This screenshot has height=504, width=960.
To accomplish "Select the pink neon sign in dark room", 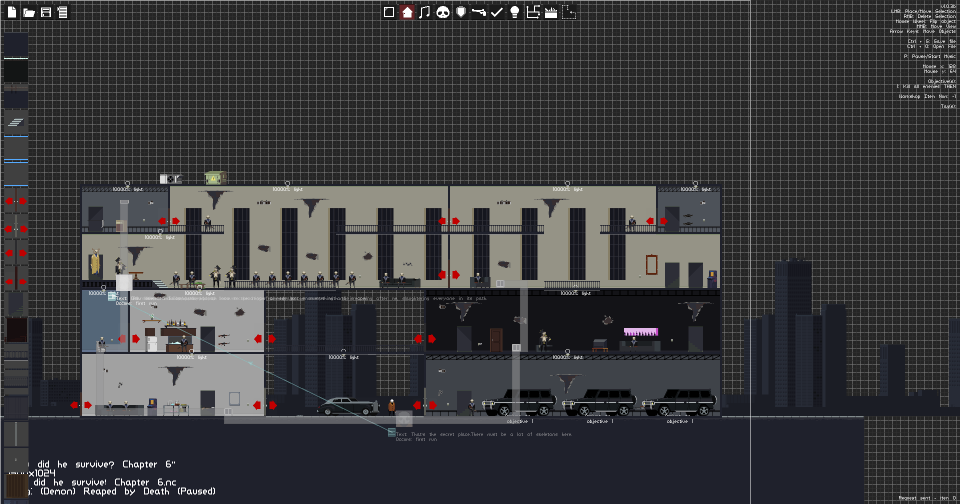I will coord(641,332).
